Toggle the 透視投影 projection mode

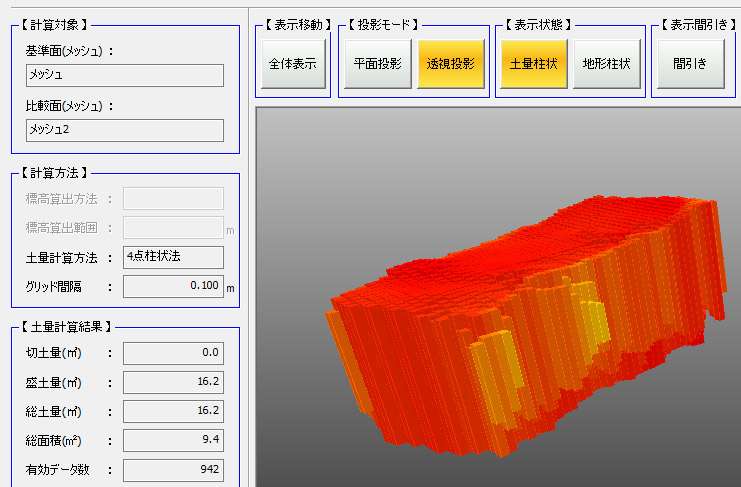click(x=451, y=63)
